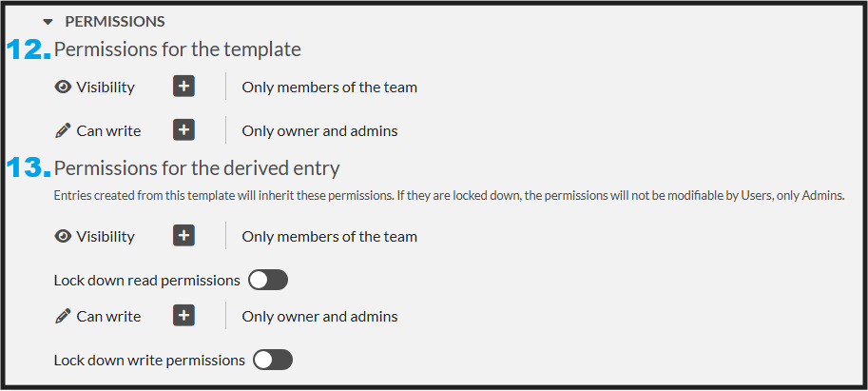Enable the Lock down read permissions switch
Screen dimensions: 868x391
coord(267,280)
